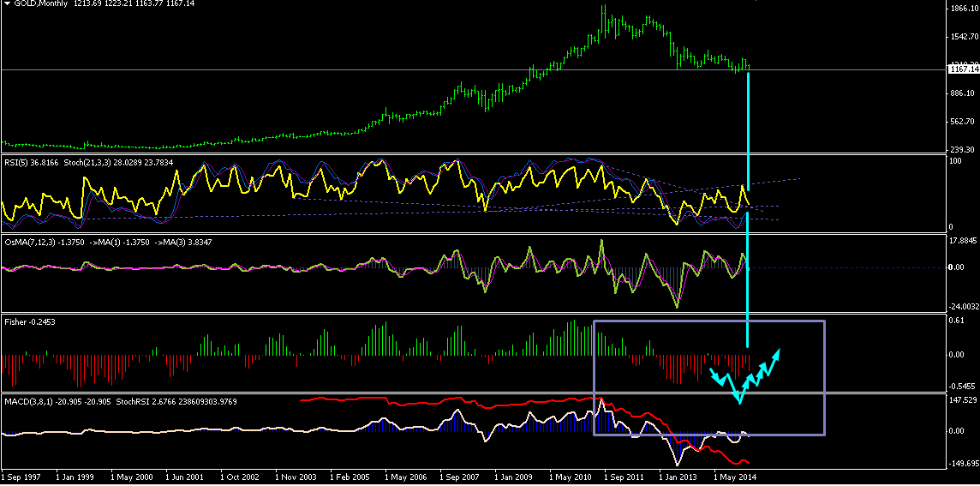Click the 1 Sep 2007 date label

(459, 477)
